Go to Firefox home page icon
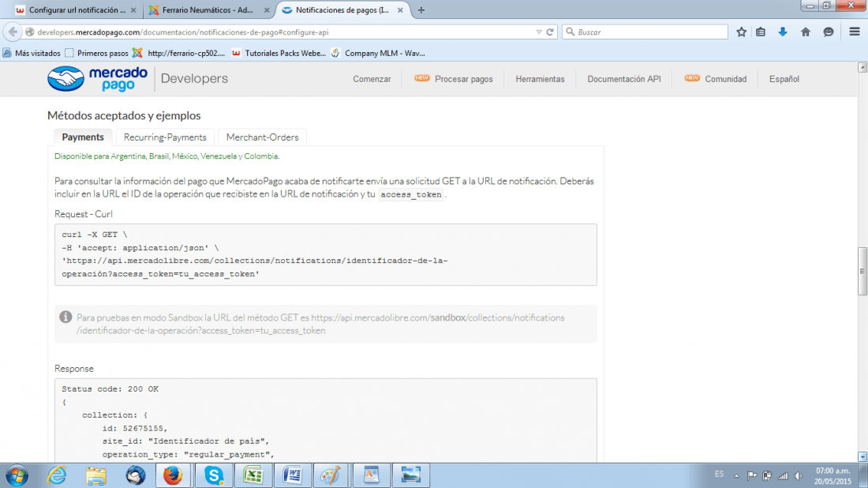868x488 pixels. (806, 32)
